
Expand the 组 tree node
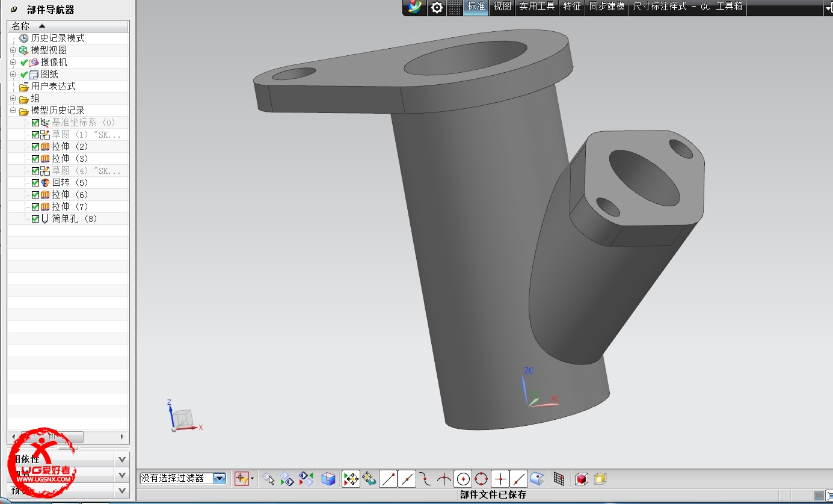click(x=13, y=98)
